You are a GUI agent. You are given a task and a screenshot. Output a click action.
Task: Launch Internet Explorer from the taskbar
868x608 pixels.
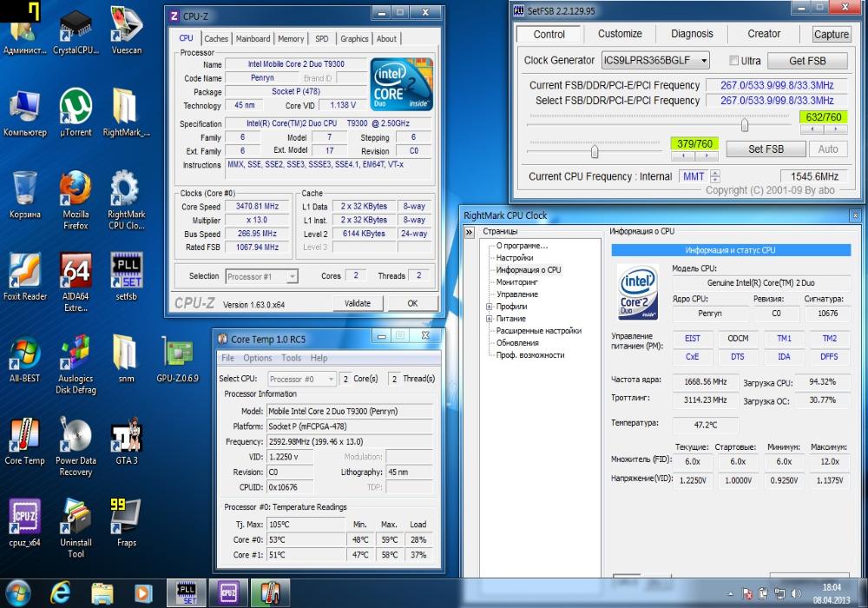click(x=60, y=593)
